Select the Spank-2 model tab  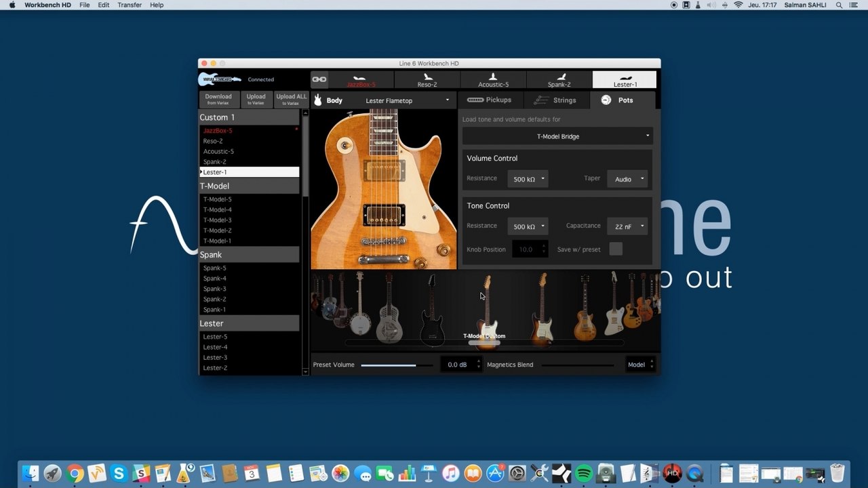tap(559, 80)
